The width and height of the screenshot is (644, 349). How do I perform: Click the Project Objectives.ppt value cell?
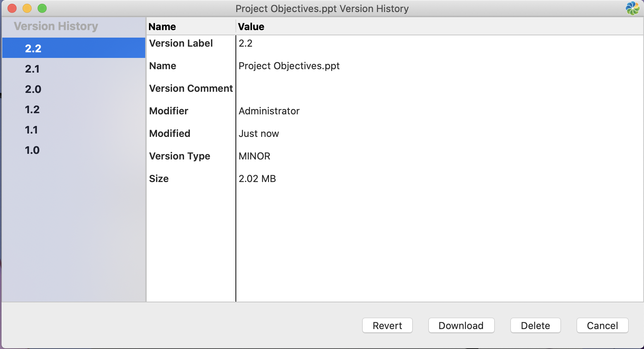coord(289,66)
